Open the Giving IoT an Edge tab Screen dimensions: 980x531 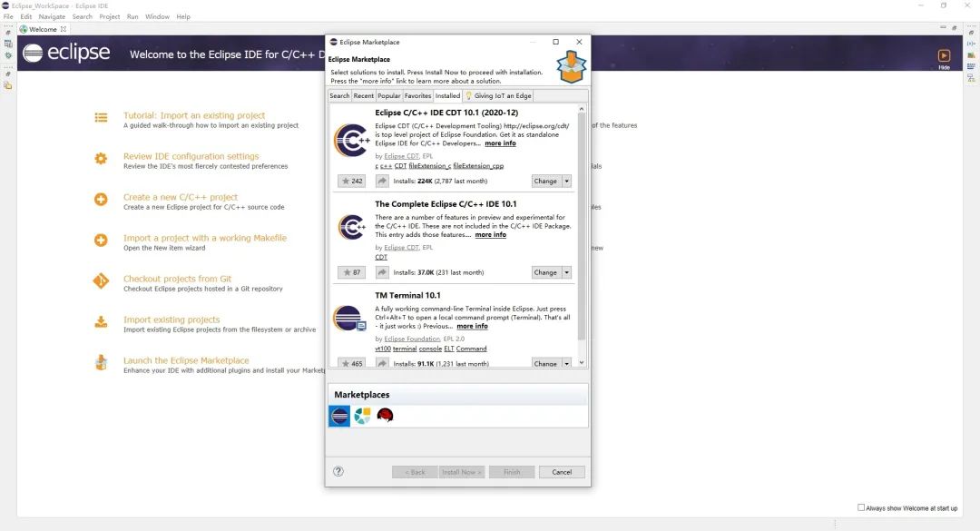click(498, 95)
